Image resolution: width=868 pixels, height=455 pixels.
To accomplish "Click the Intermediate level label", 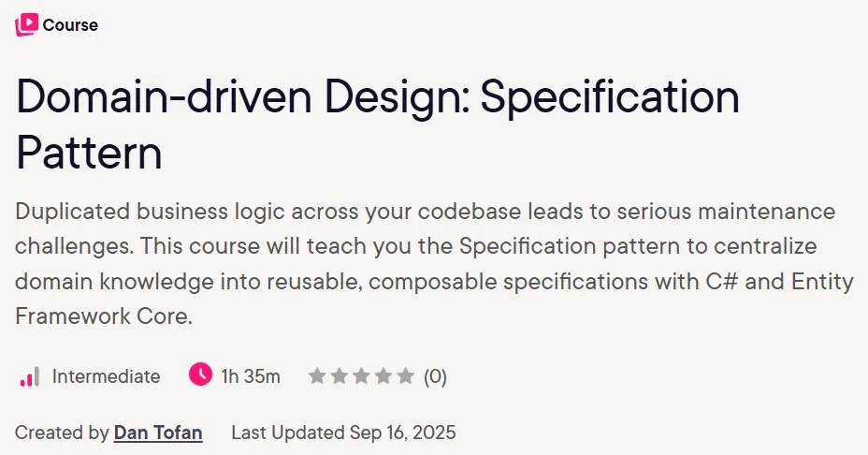I will point(107,376).
